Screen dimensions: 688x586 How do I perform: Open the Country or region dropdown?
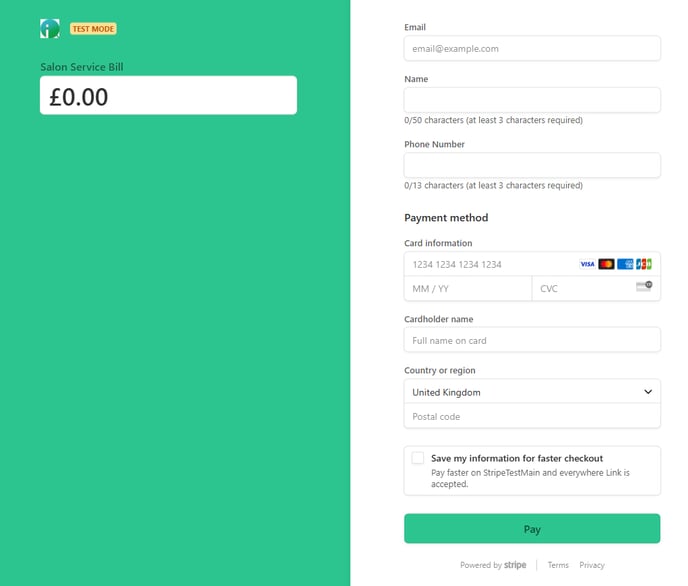pyautogui.click(x=532, y=392)
